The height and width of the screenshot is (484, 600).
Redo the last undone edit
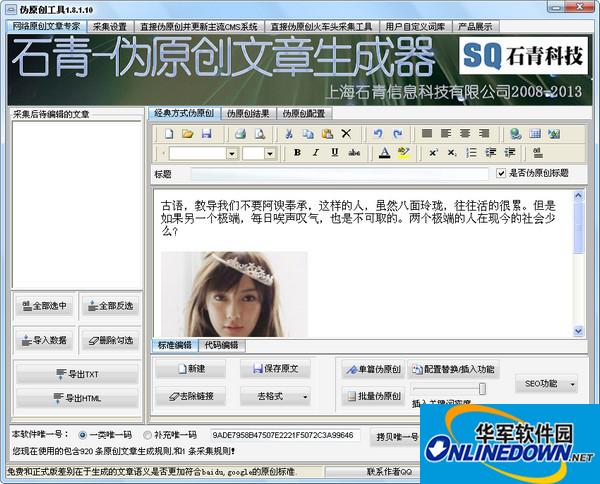[398, 134]
